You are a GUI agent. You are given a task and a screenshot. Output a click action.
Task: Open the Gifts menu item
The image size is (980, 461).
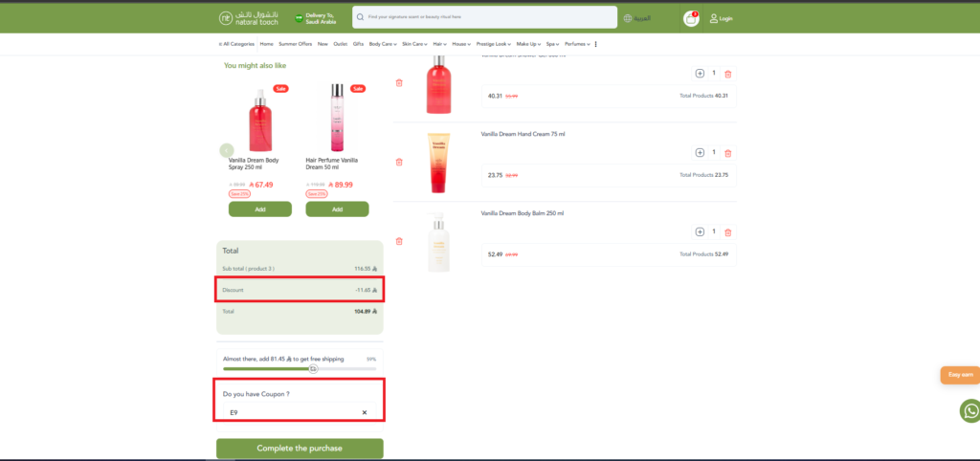click(x=358, y=44)
